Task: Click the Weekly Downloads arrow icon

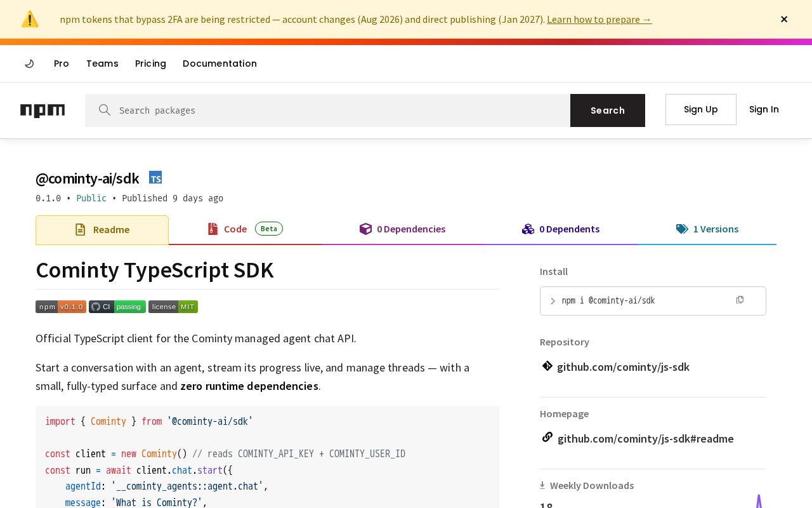Action: [542, 485]
